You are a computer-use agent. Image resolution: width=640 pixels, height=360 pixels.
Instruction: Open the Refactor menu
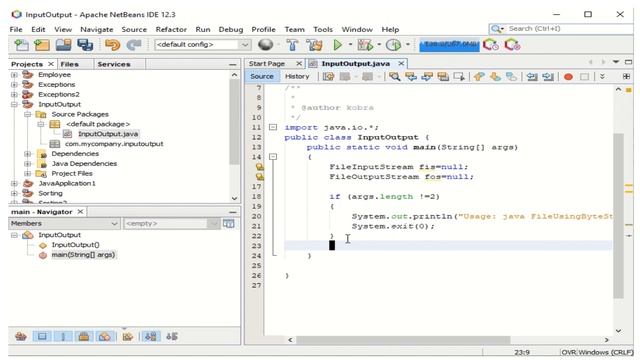[171, 29]
